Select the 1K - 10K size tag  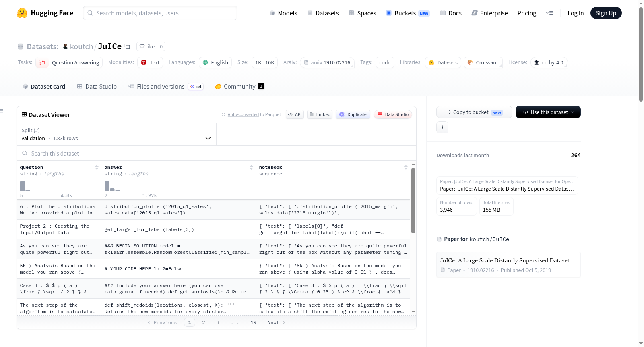(x=264, y=62)
